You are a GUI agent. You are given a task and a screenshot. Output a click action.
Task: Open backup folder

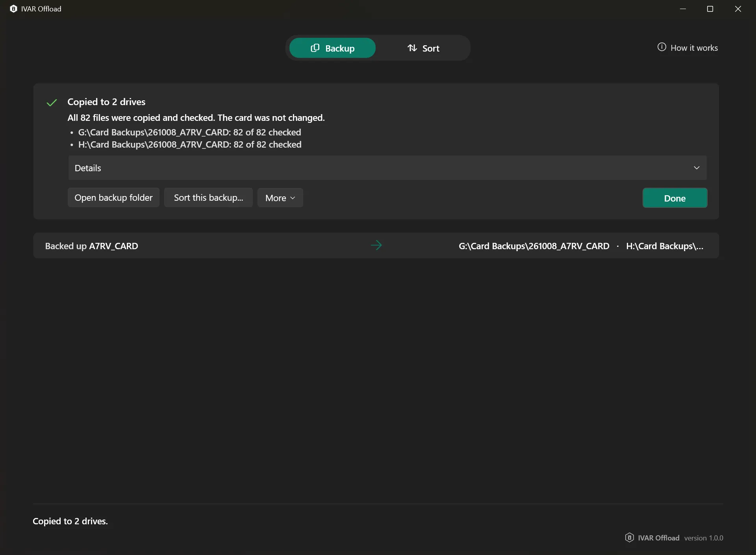pyautogui.click(x=113, y=198)
